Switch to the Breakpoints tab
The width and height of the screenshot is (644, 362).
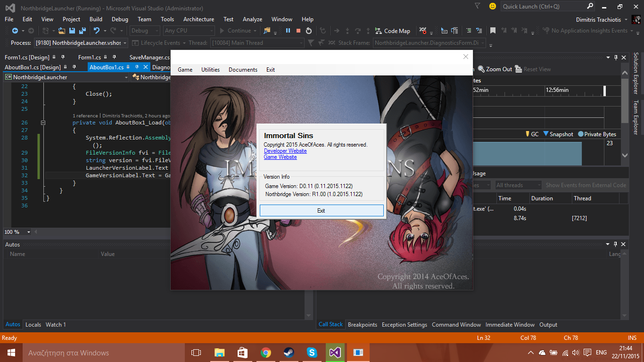(x=363, y=325)
